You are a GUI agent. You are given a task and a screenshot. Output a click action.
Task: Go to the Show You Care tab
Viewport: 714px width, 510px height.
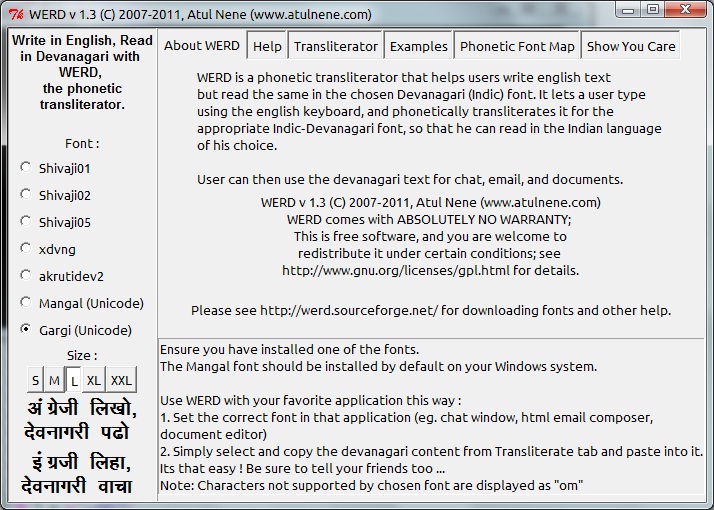[x=631, y=46]
